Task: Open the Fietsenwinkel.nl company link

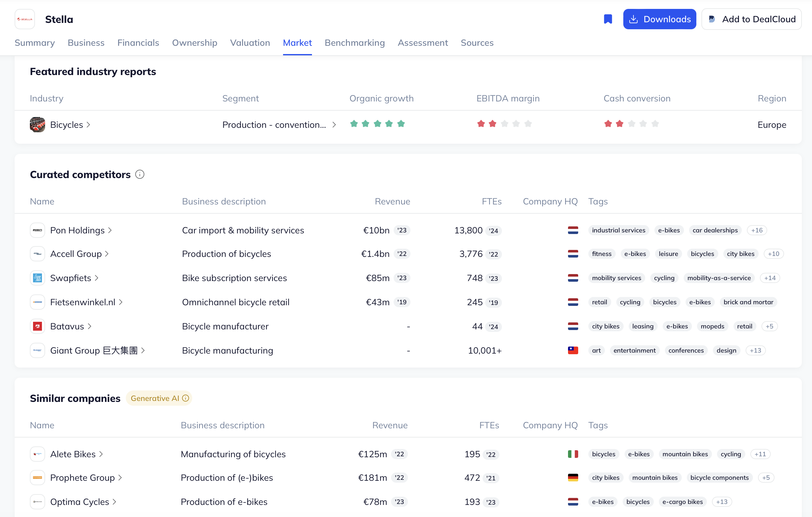Action: 86,302
